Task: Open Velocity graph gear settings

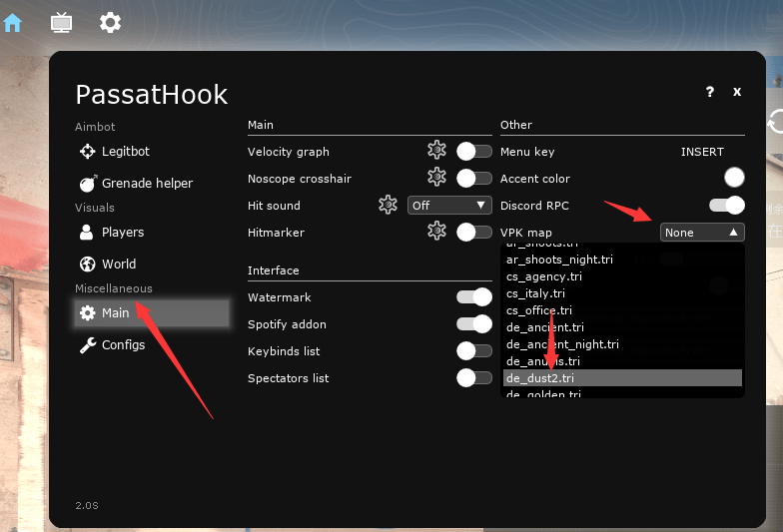Action: point(436,151)
